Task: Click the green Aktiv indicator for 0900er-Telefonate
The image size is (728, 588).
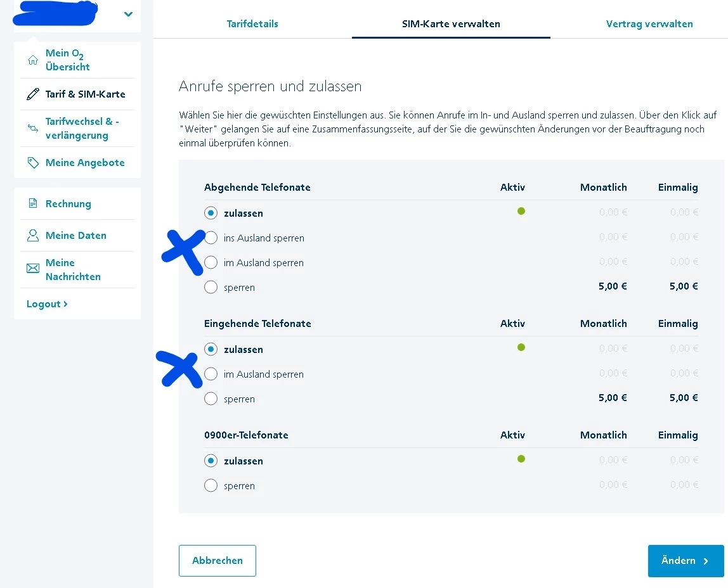Action: [521, 459]
